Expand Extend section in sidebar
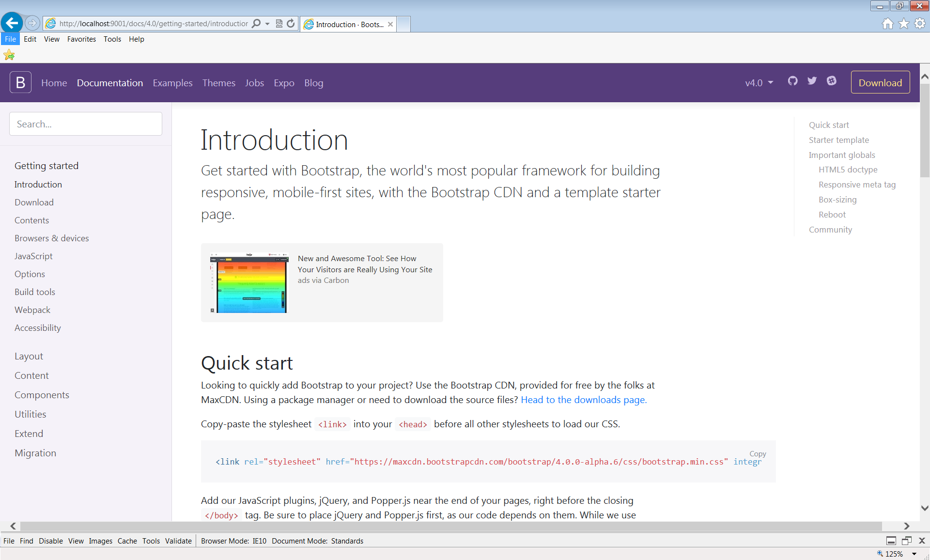The width and height of the screenshot is (930, 560). coord(29,434)
